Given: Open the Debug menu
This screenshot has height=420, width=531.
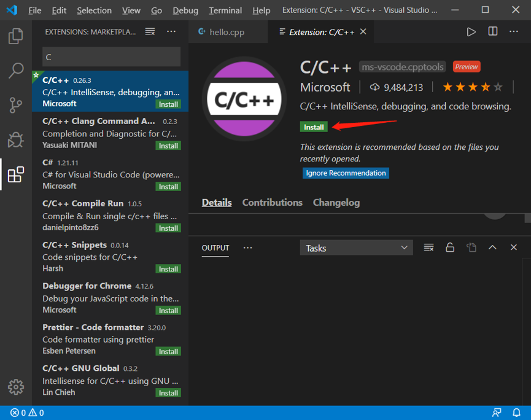Looking at the screenshot, I should coord(185,10).
